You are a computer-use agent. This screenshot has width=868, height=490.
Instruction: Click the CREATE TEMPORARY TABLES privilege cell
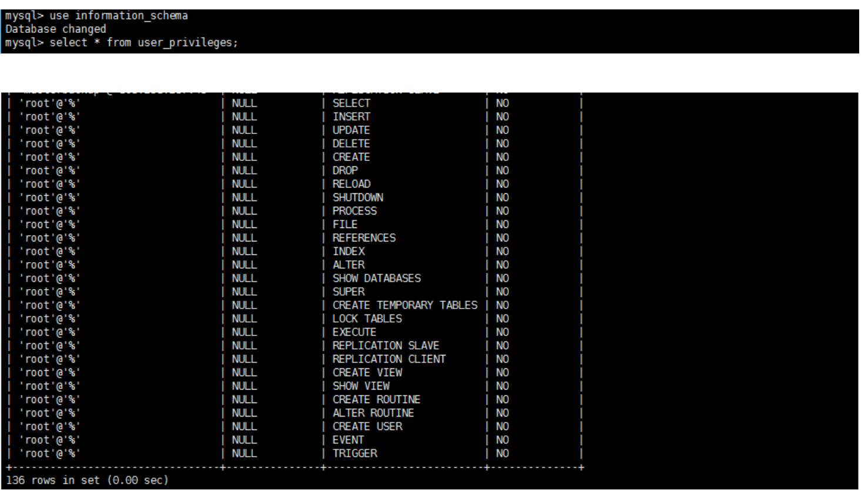405,305
